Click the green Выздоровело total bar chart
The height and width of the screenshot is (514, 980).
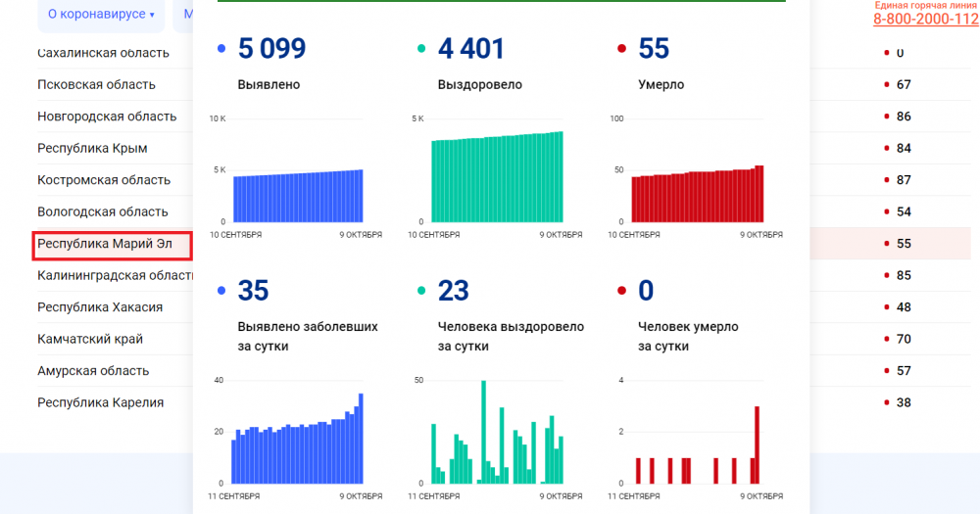tap(498, 177)
